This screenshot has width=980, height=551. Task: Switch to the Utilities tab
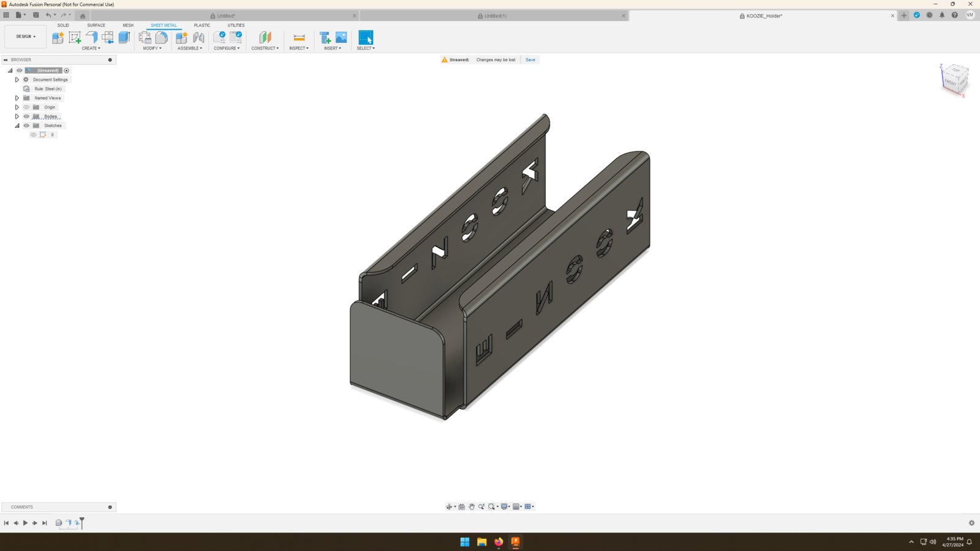coord(236,26)
